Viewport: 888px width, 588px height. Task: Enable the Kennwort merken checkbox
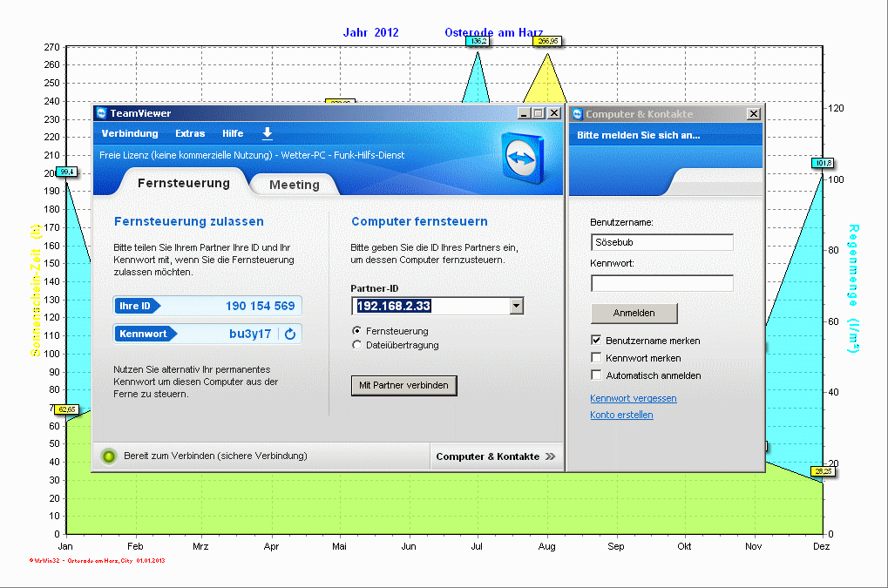coord(597,358)
